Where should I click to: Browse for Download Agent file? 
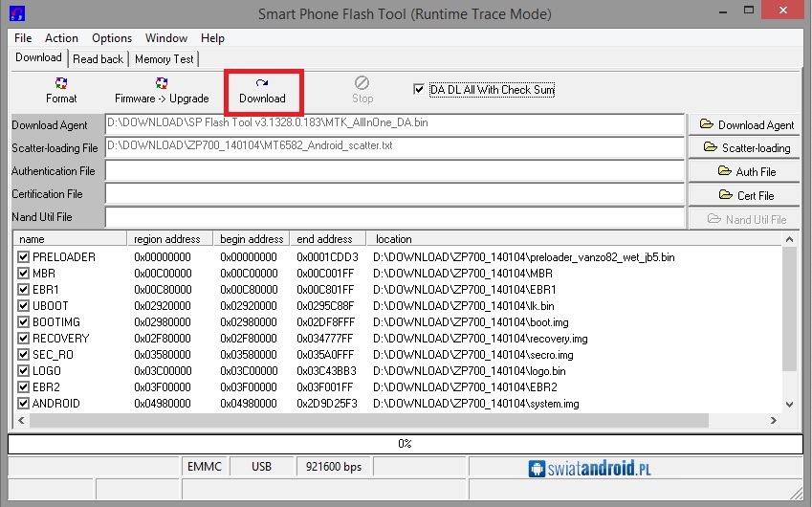746,124
